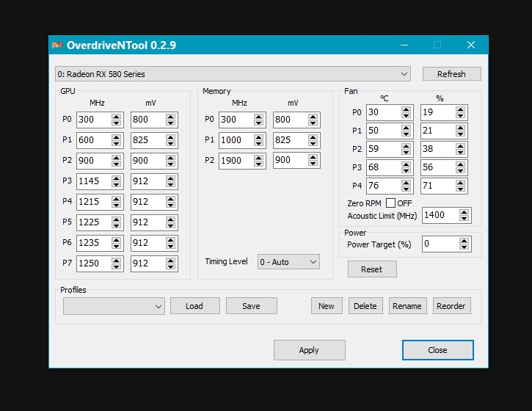Image resolution: width=532 pixels, height=411 pixels.
Task: Create a New profile
Action: pyautogui.click(x=327, y=306)
